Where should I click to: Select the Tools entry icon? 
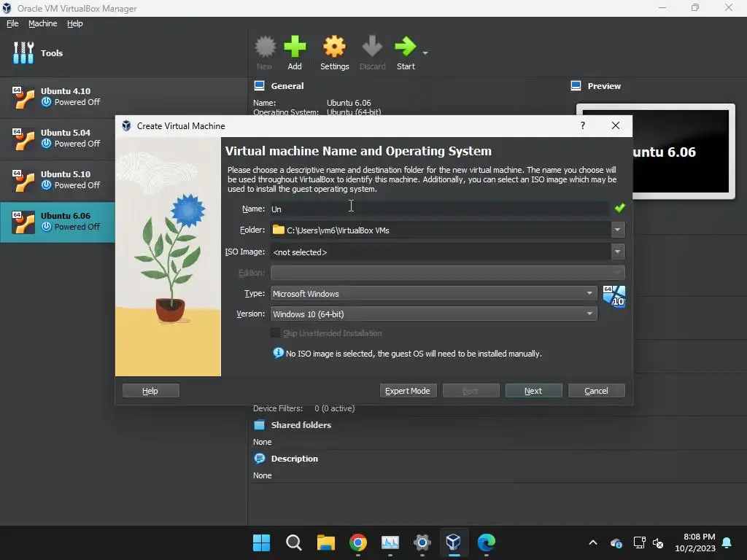[23, 52]
